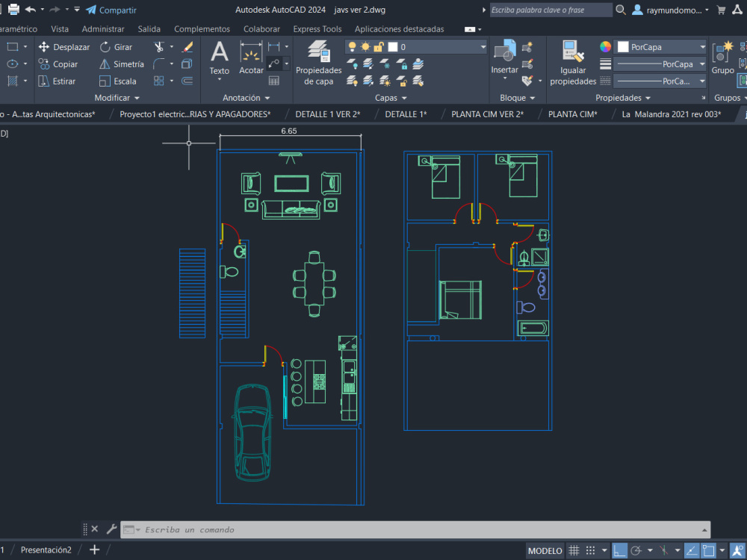Open the object color wheel swatch
The width and height of the screenshot is (747, 560).
coord(605,46)
